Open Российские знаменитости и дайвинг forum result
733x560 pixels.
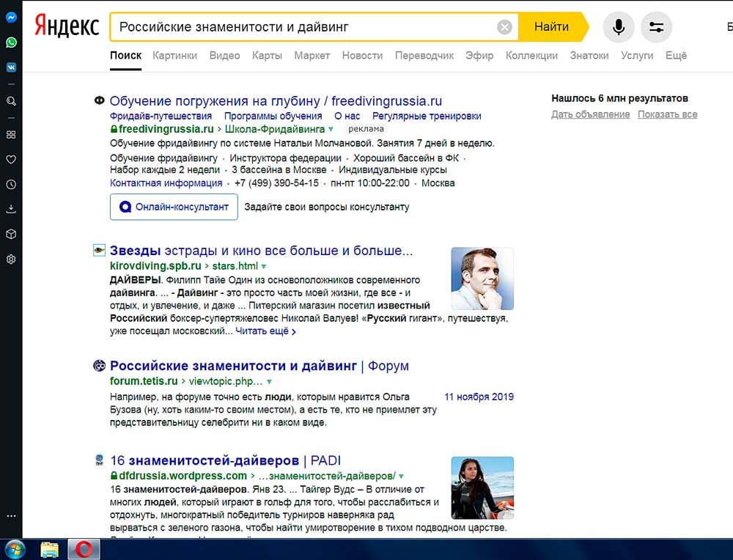[259, 366]
